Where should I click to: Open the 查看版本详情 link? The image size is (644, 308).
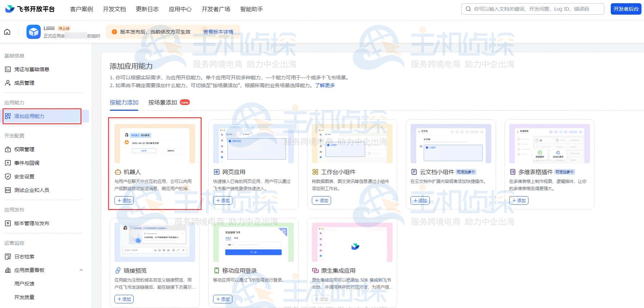click(218, 32)
